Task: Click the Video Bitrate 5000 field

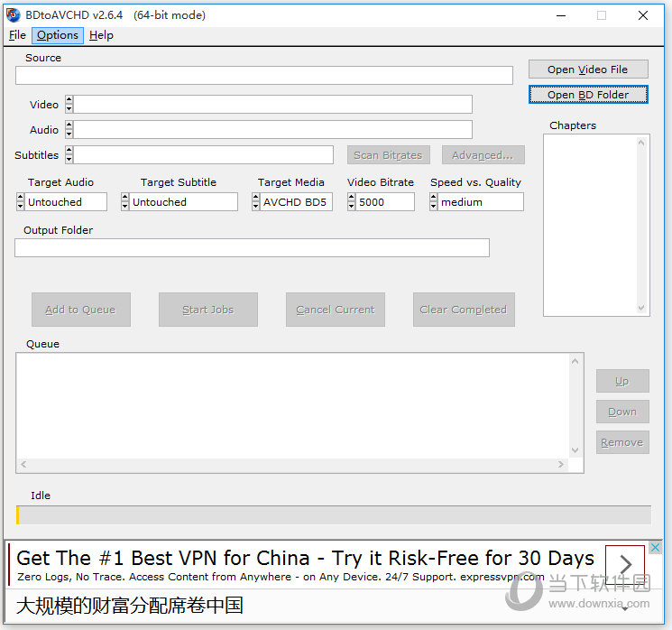Action: click(385, 202)
